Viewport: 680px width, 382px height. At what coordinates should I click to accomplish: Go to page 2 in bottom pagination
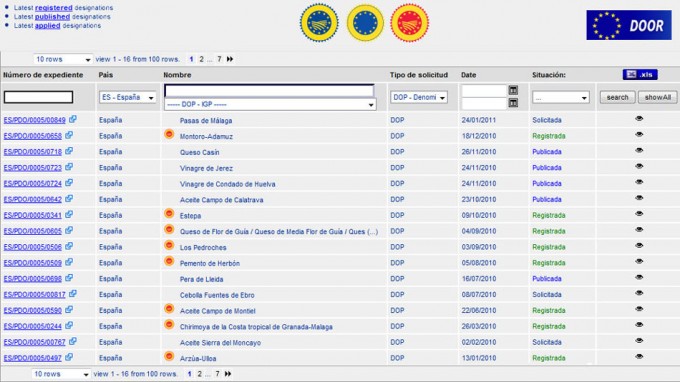click(199, 374)
